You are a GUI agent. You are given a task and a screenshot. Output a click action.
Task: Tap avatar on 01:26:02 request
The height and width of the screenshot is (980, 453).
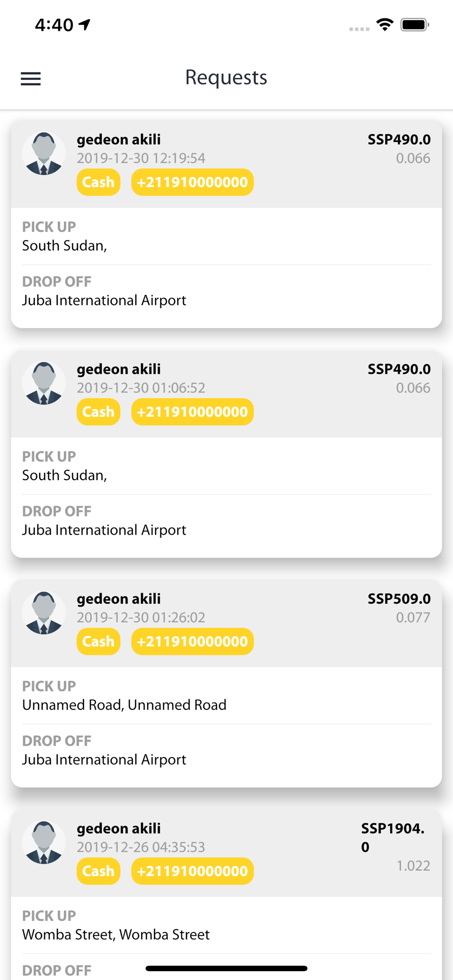coord(44,612)
